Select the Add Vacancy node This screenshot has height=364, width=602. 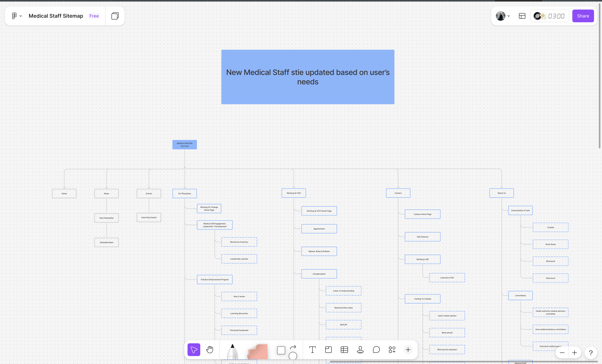click(422, 237)
